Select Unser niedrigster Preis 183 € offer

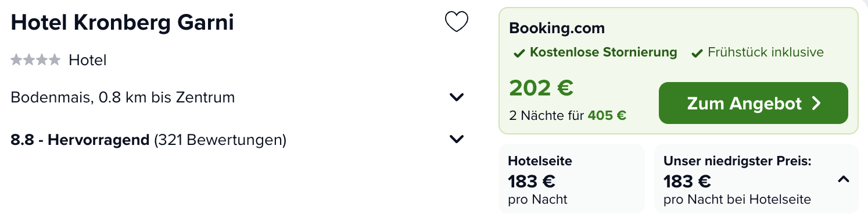[x=756, y=179]
